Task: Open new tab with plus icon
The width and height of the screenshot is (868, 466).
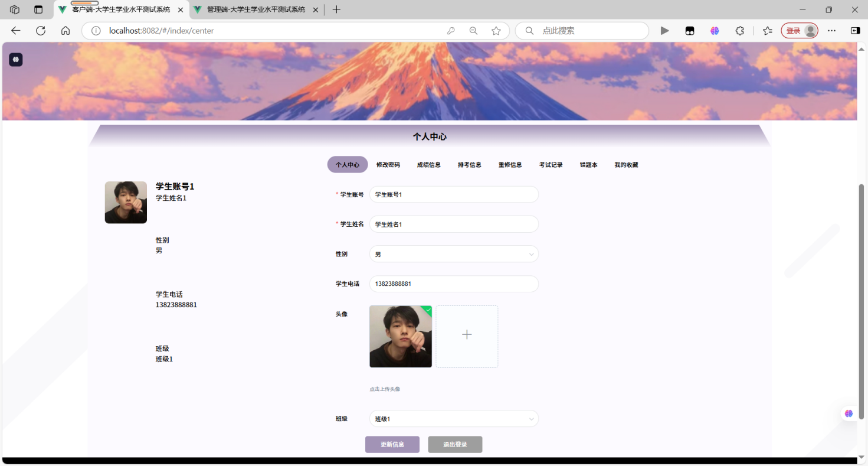Action: 336,9
